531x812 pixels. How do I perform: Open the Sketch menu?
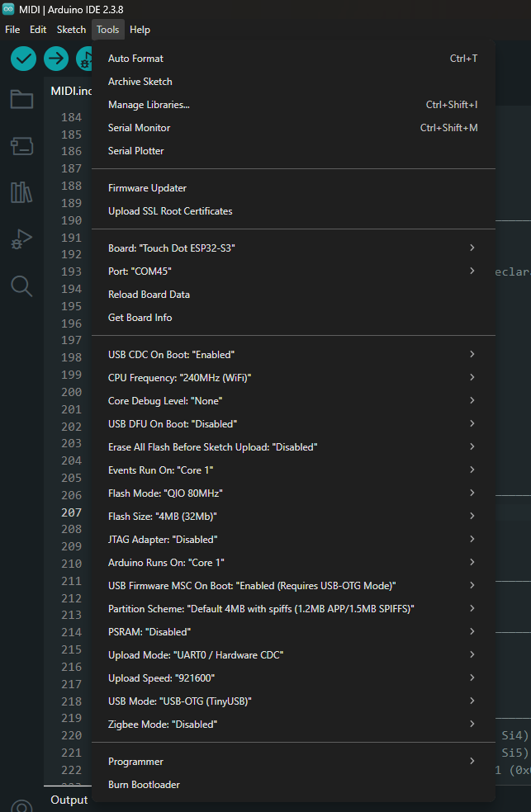pyautogui.click(x=71, y=30)
